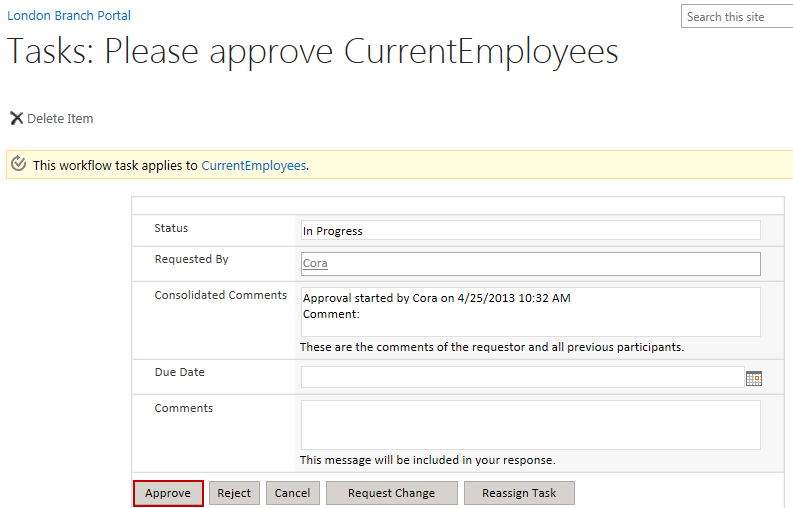Click the page title Tasks: Please approve CurrentEmployees
The width and height of the screenshot is (793, 508).
[x=313, y=52]
